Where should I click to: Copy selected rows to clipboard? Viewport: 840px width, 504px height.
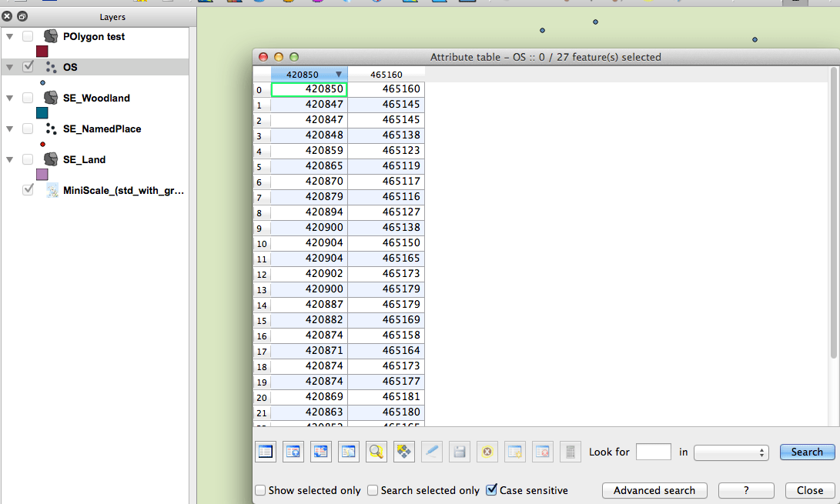point(349,452)
